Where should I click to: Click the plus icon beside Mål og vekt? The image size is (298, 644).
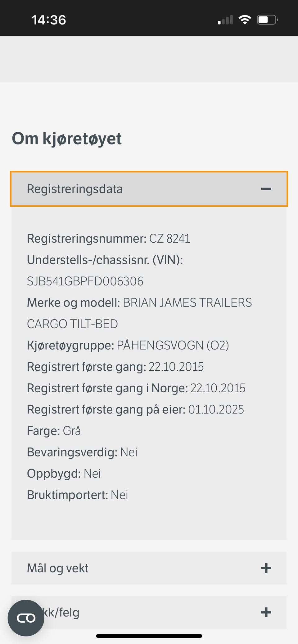(266, 568)
